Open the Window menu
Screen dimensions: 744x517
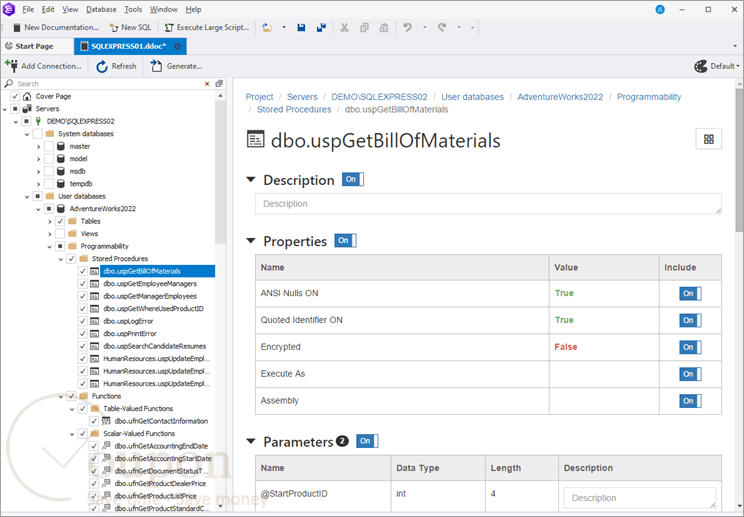click(164, 9)
